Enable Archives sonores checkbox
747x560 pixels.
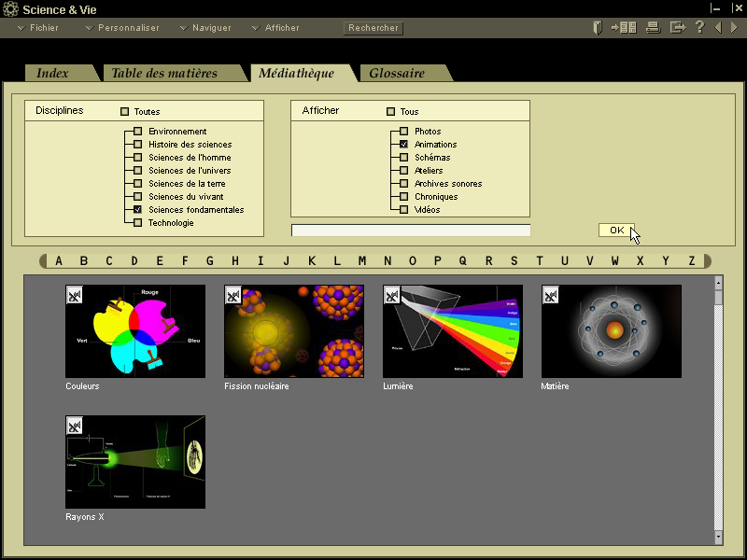click(404, 183)
